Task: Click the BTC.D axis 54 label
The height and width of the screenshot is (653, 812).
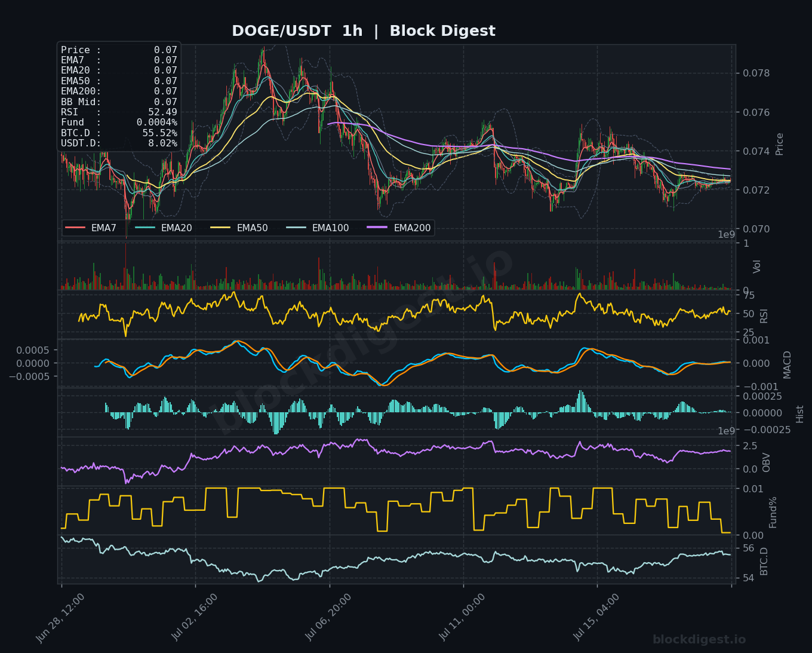Action: pyautogui.click(x=748, y=578)
